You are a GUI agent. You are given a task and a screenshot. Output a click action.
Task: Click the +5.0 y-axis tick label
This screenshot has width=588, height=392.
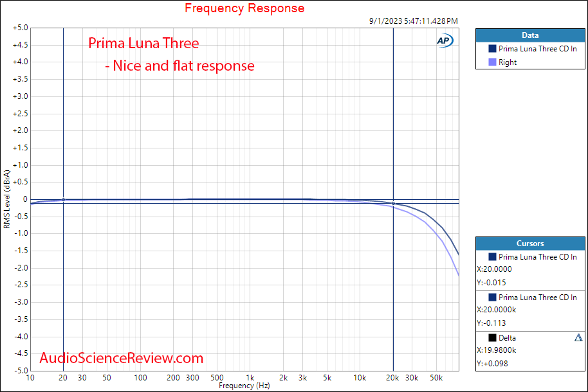coord(20,28)
